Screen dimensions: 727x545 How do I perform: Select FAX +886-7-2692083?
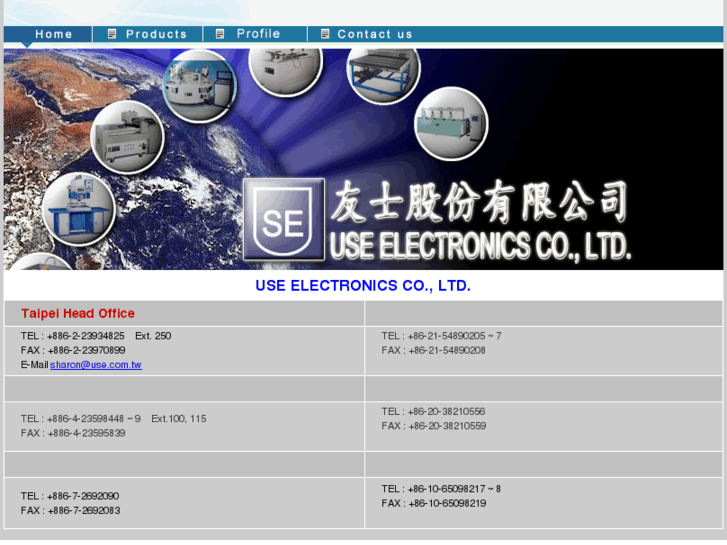70,511
